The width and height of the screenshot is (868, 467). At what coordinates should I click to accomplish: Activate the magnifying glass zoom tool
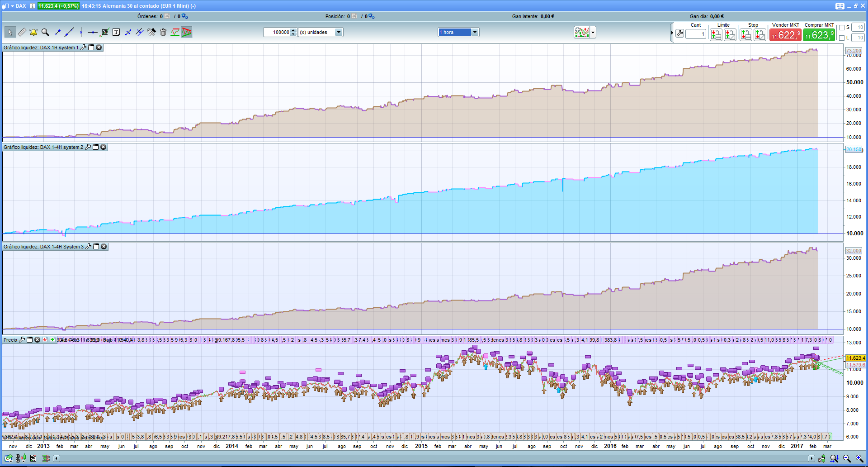pyautogui.click(x=45, y=32)
